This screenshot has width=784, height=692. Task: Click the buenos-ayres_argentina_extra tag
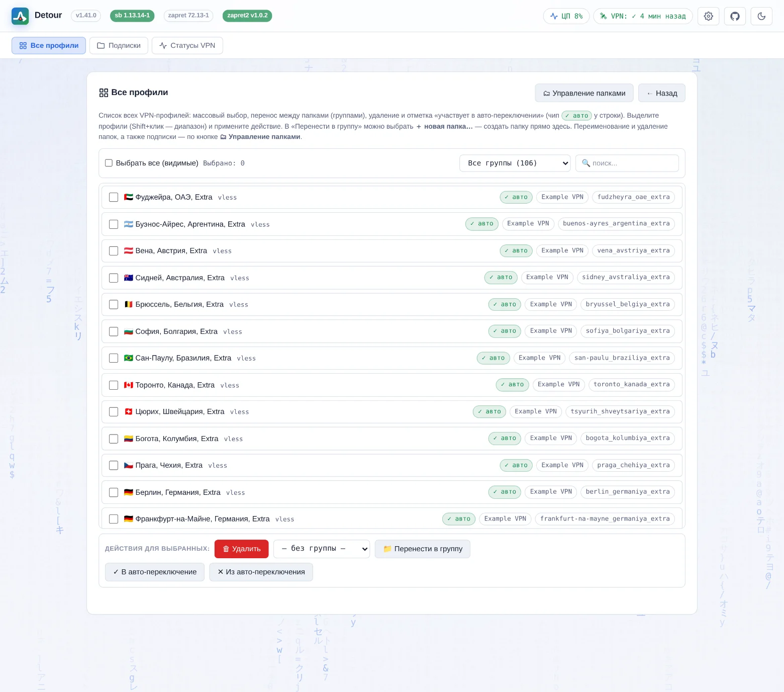click(616, 224)
